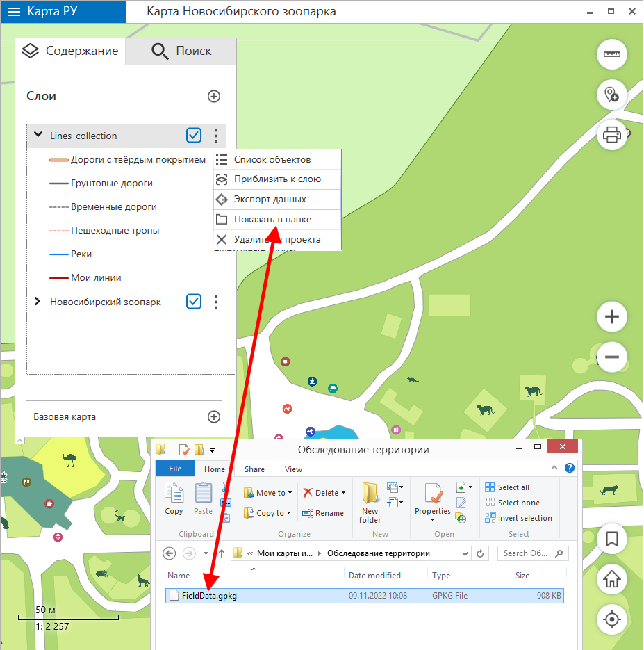The width and height of the screenshot is (644, 650).
Task: Open the bookmarks button on the map
Action: (612, 539)
